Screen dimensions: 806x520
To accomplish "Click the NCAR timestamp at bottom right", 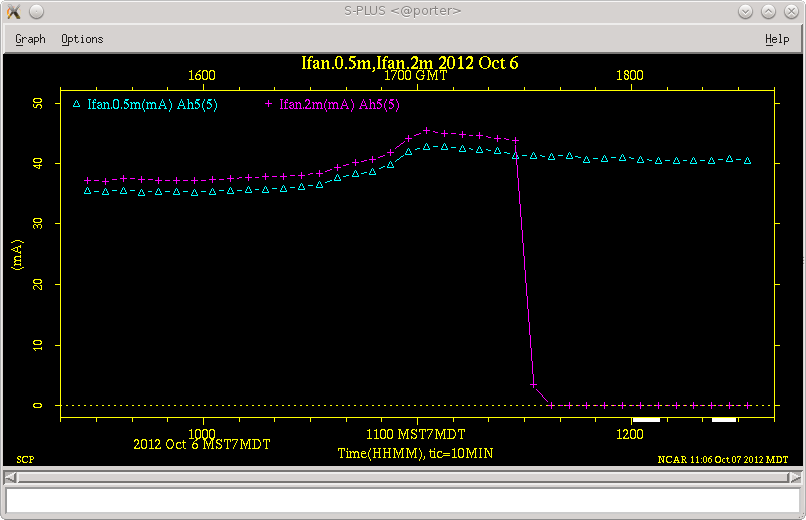I will coord(722,460).
